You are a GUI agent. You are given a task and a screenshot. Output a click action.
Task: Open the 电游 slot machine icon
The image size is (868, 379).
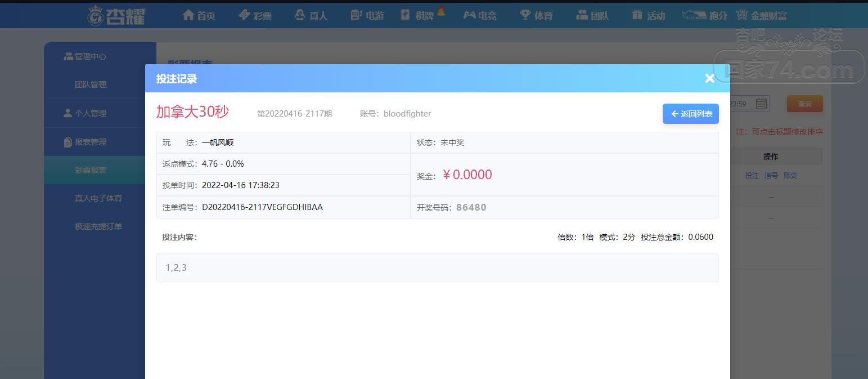pyautogui.click(x=356, y=15)
